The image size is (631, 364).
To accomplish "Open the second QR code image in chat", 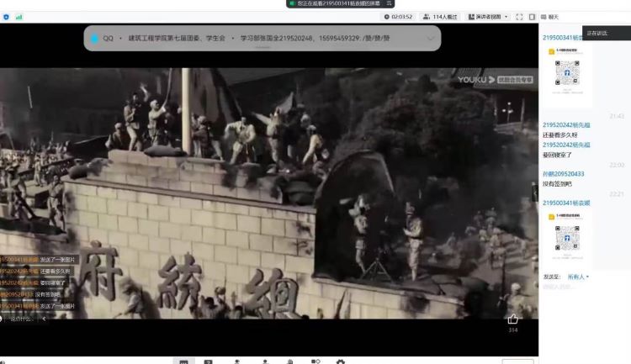I will (x=567, y=237).
